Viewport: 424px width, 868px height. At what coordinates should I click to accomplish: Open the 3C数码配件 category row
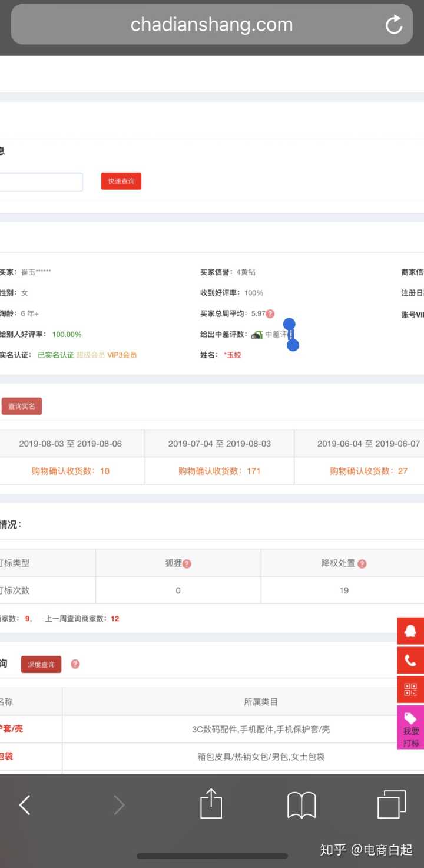(261, 730)
